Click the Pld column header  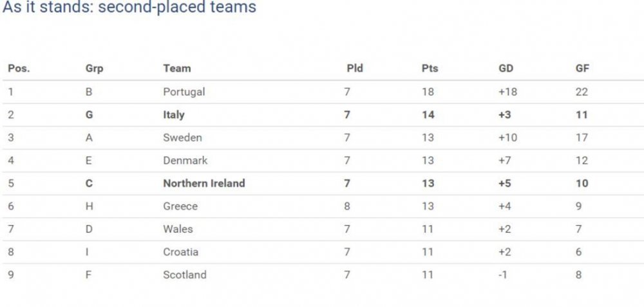355,68
